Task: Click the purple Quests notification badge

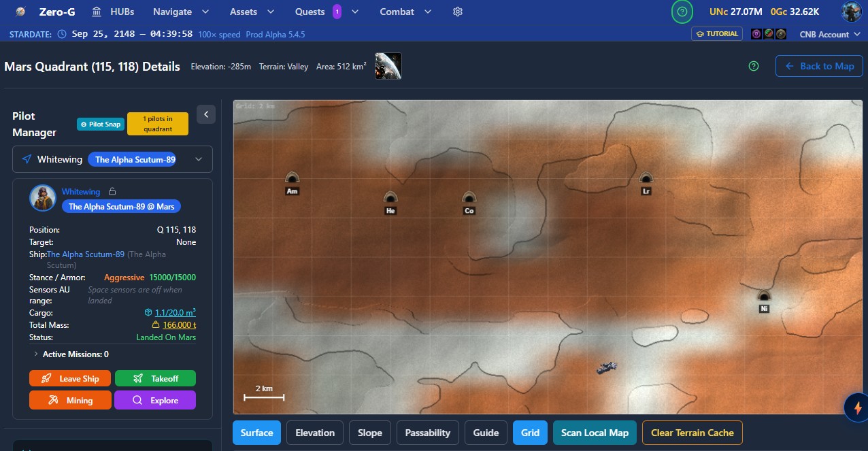Action: pos(337,12)
